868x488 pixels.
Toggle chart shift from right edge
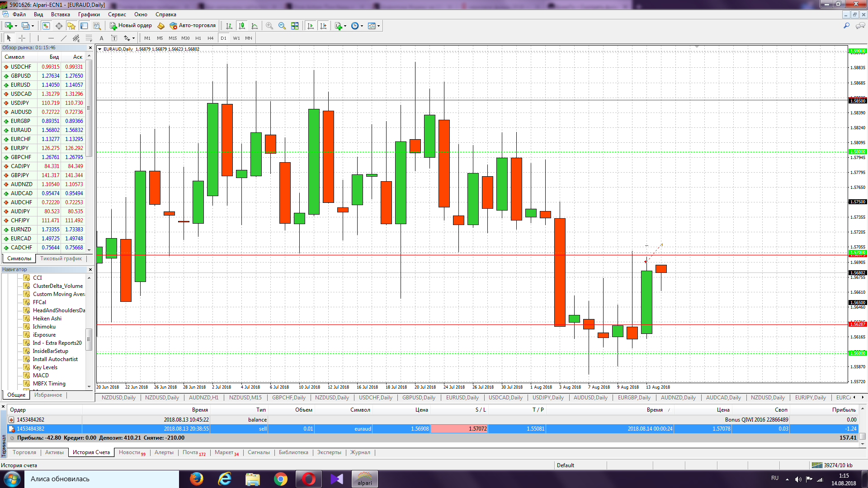pyautogui.click(x=323, y=26)
